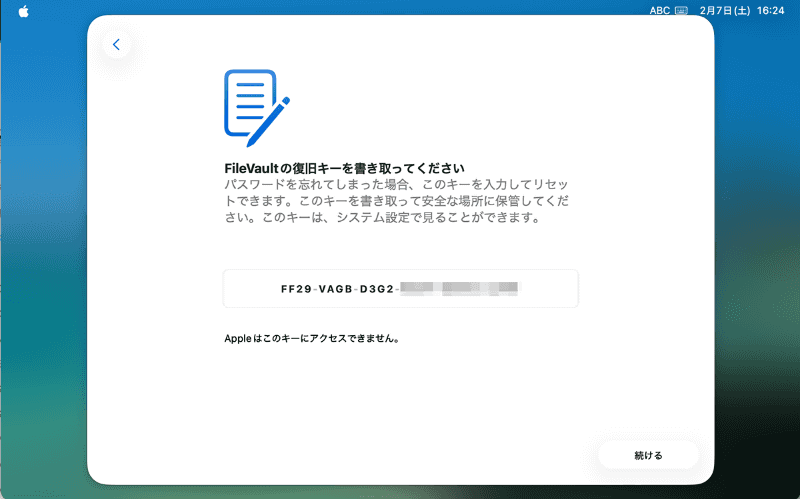Click the keyboard input icon in menu bar
This screenshot has height=499, width=800.
pos(681,11)
